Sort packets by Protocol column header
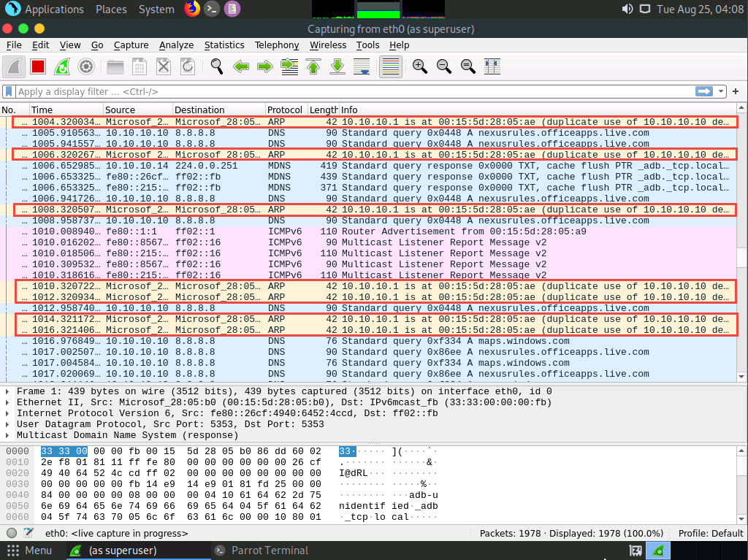 286,110
